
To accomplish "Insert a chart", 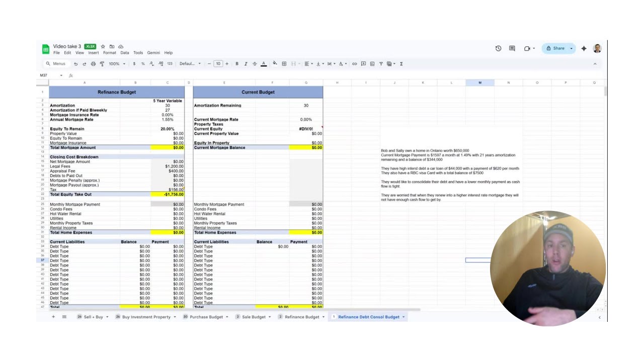I will (x=372, y=64).
